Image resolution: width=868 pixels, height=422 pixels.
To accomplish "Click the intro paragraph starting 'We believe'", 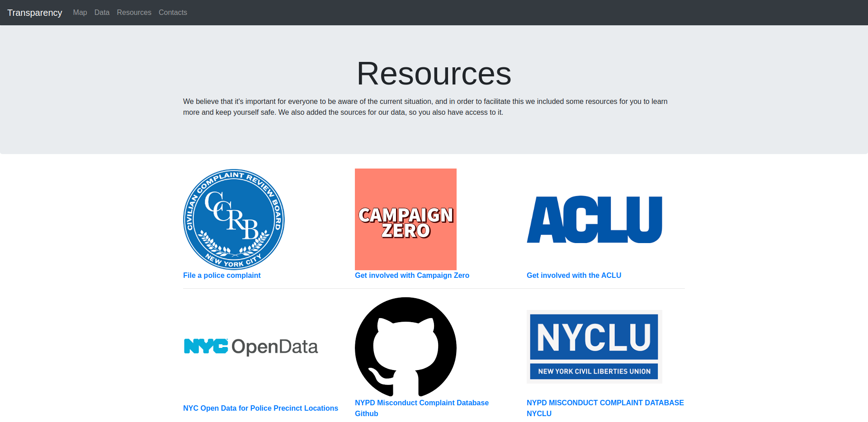I will [425, 107].
